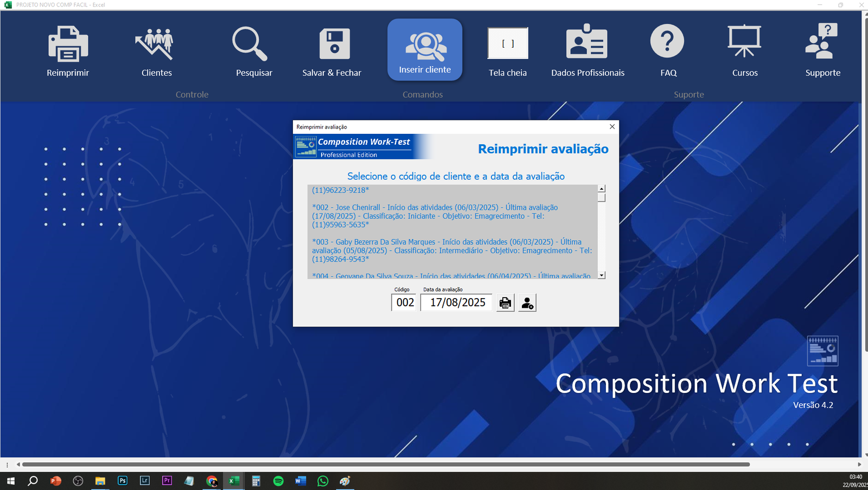Click the Reimprimir printer icon
868x490 pixels.
click(x=68, y=44)
